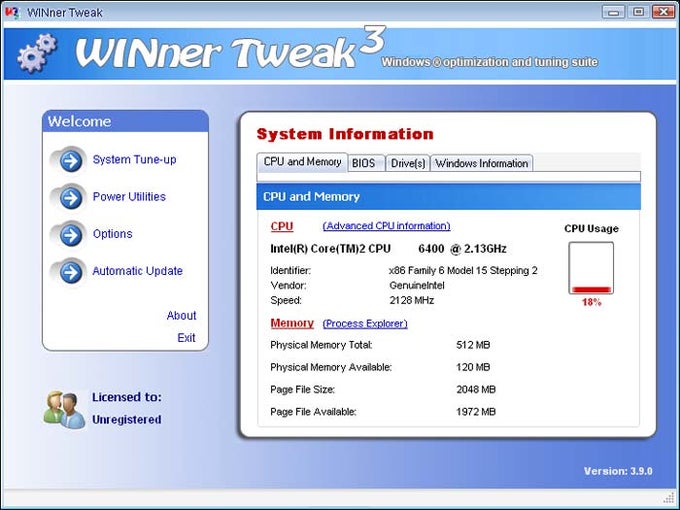The height and width of the screenshot is (510, 680).
Task: Click the 2048 MB page file size
Action: (x=476, y=389)
